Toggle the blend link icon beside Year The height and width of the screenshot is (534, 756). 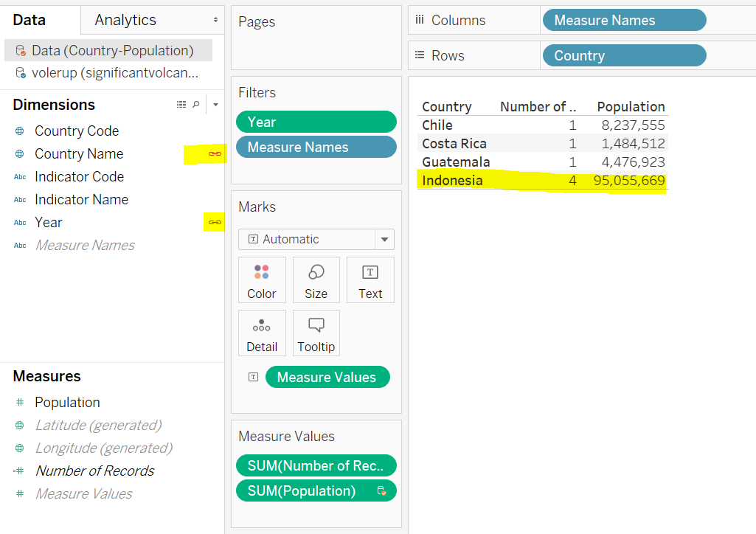point(215,222)
